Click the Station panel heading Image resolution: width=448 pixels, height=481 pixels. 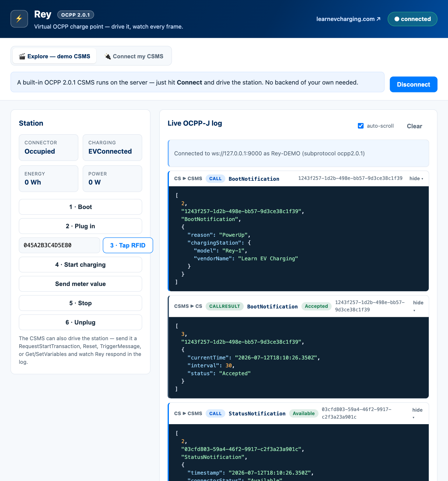pos(31,123)
